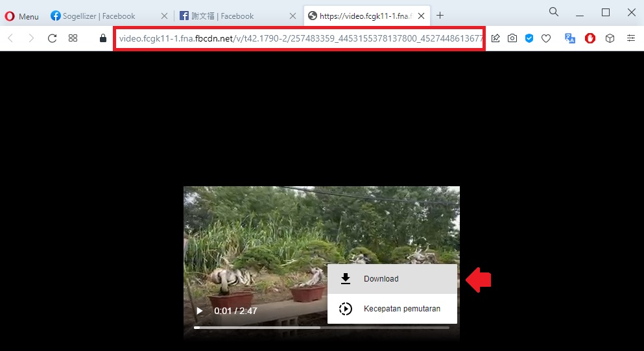
Task: Close the video.fcgk11 tab
Action: point(422,16)
